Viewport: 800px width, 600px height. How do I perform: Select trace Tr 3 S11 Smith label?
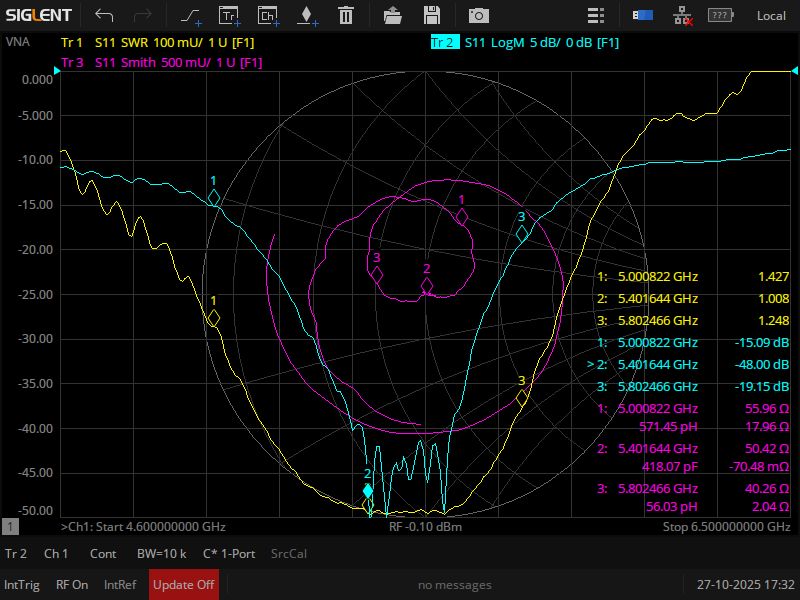point(160,62)
